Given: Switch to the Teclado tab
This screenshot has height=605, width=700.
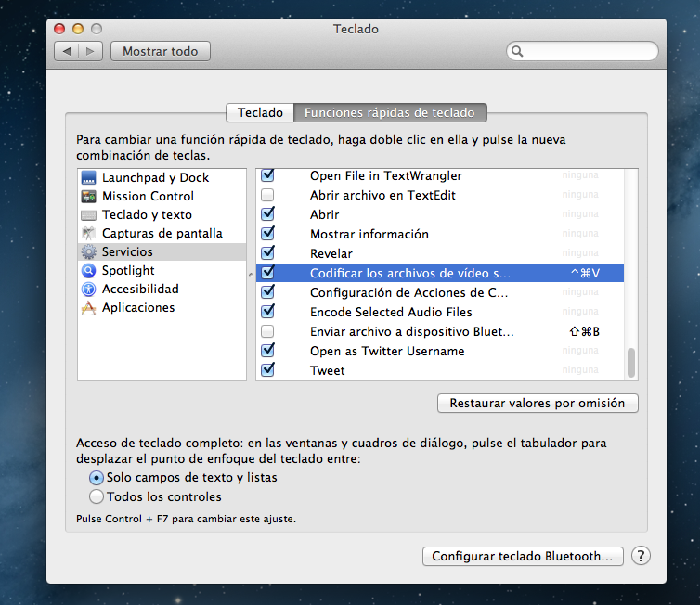Looking at the screenshot, I should tap(260, 112).
